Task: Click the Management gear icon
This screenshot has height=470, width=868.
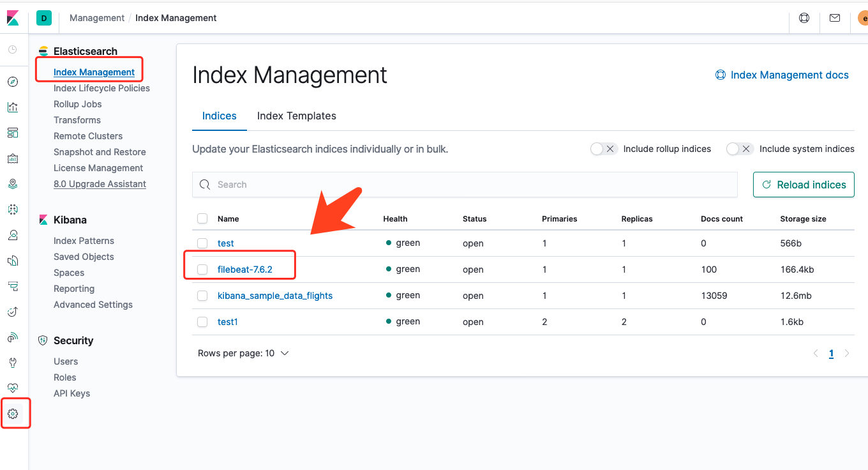Action: coord(13,414)
